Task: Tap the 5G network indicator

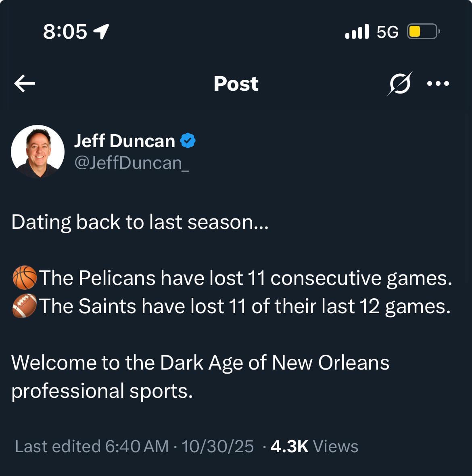Action: coord(387,31)
